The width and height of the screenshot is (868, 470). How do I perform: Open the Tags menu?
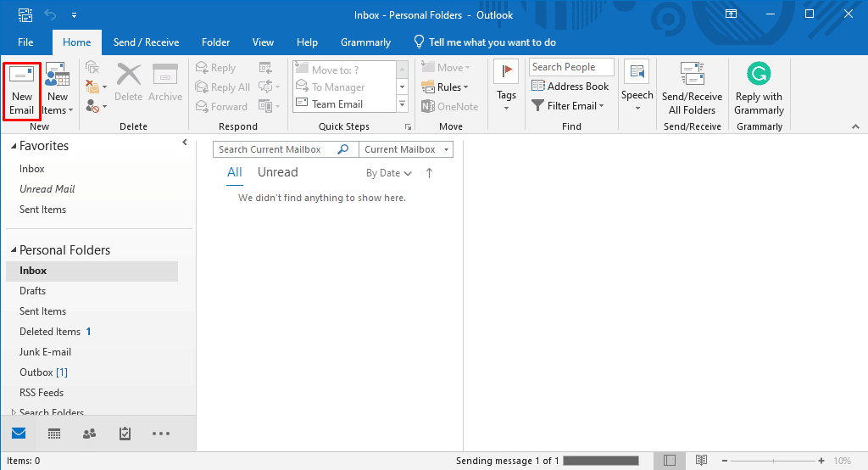506,86
